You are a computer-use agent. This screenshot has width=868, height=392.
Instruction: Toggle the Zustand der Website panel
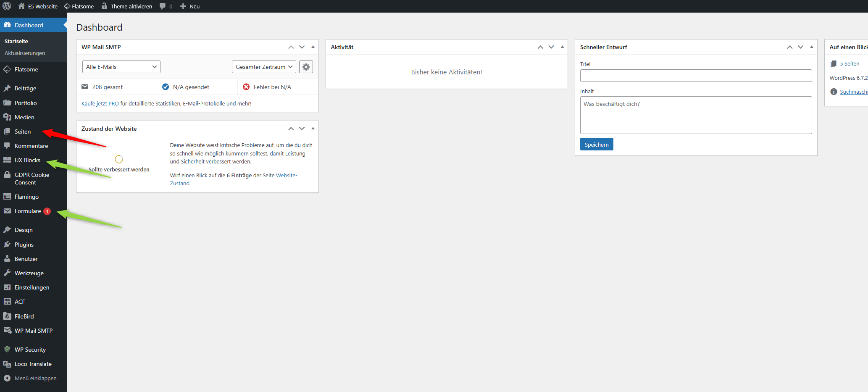[313, 129]
